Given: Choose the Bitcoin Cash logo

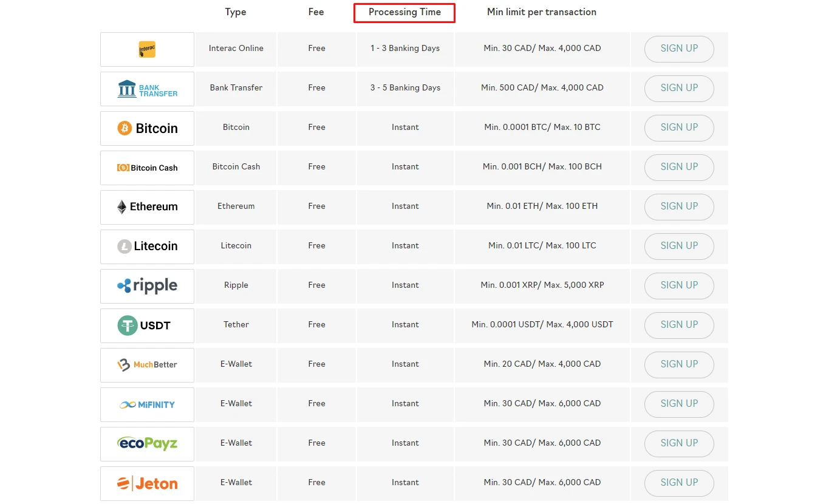Looking at the screenshot, I should (147, 168).
